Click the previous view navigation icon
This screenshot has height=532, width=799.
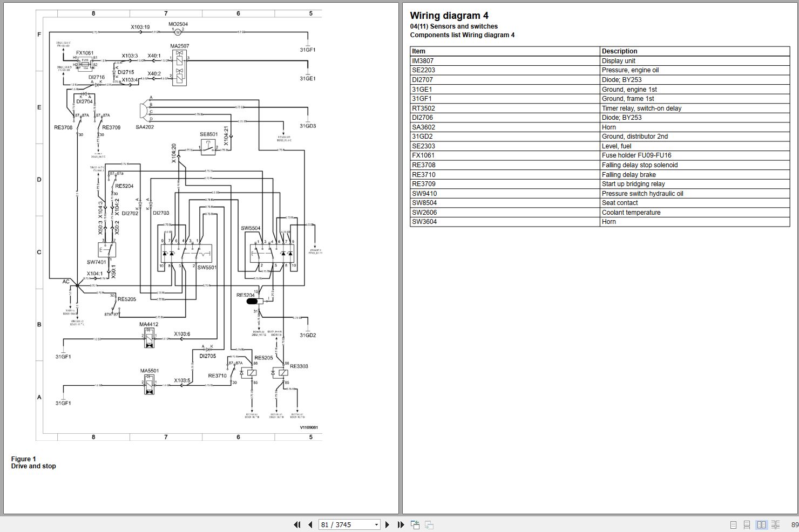click(x=415, y=524)
